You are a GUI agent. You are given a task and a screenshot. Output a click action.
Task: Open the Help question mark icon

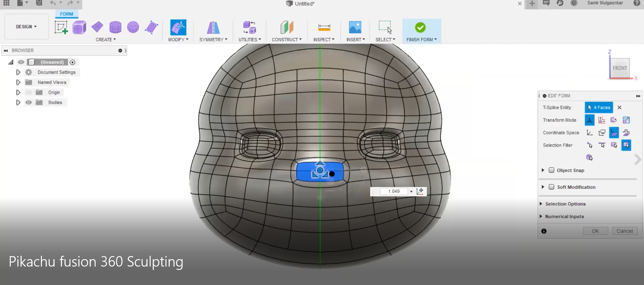(x=637, y=3)
